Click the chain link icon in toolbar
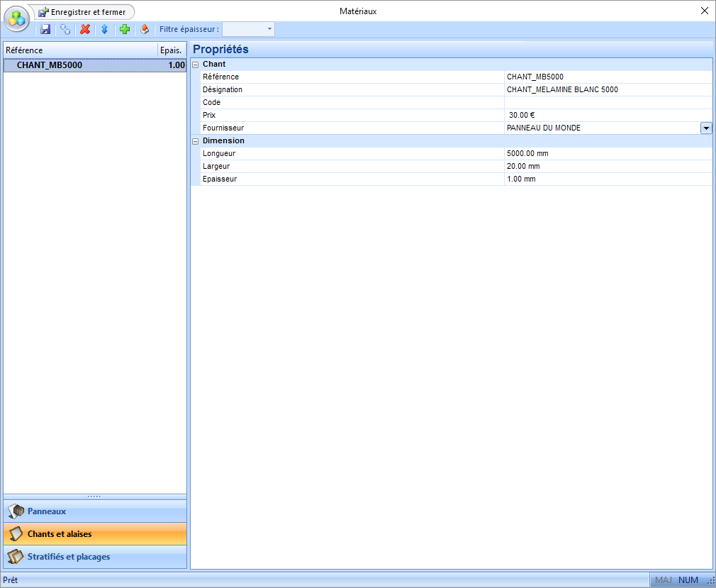The image size is (716, 588). pos(65,29)
